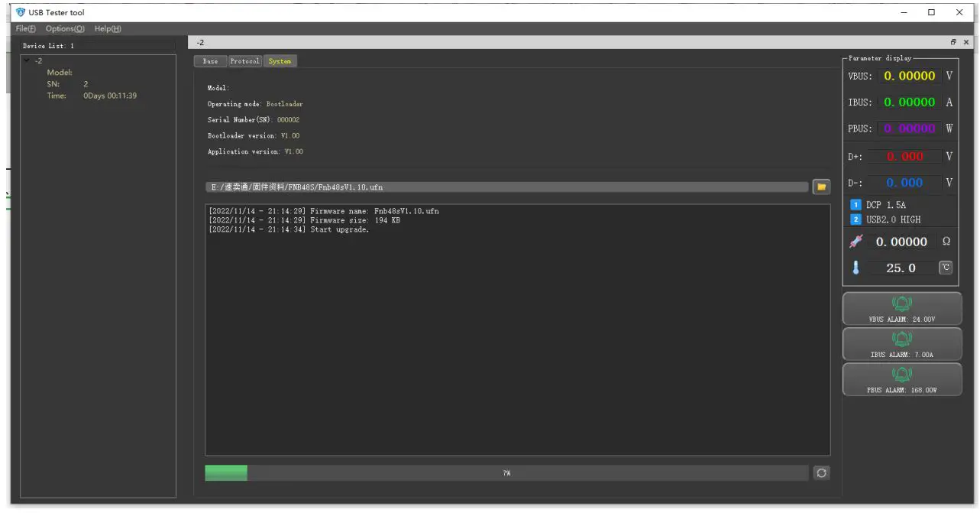Click the Serial Number(SN): 000002 text
This screenshot has height=513, width=980.
(254, 120)
